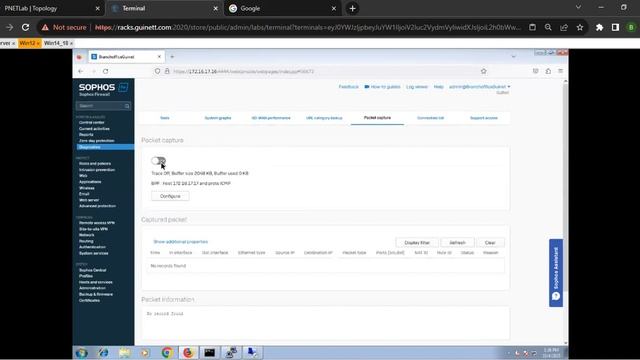Click the Sophos logo
The height and width of the screenshot is (360, 640).
click(x=103, y=89)
